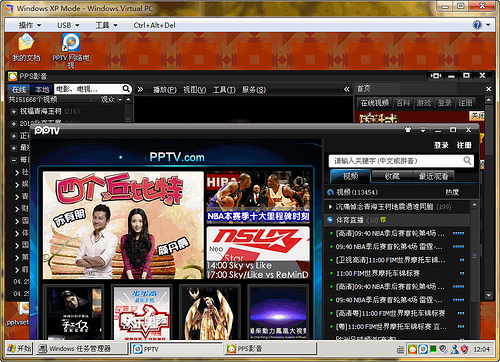Screen dimensions: 500x362
Task: Click the PPS影音 logo in its title bar
Action: click(x=13, y=77)
